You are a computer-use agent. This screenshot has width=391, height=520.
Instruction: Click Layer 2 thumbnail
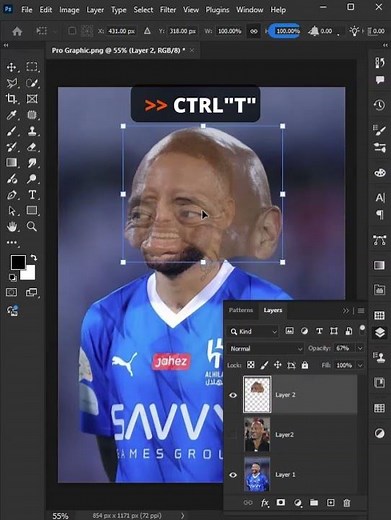click(257, 395)
